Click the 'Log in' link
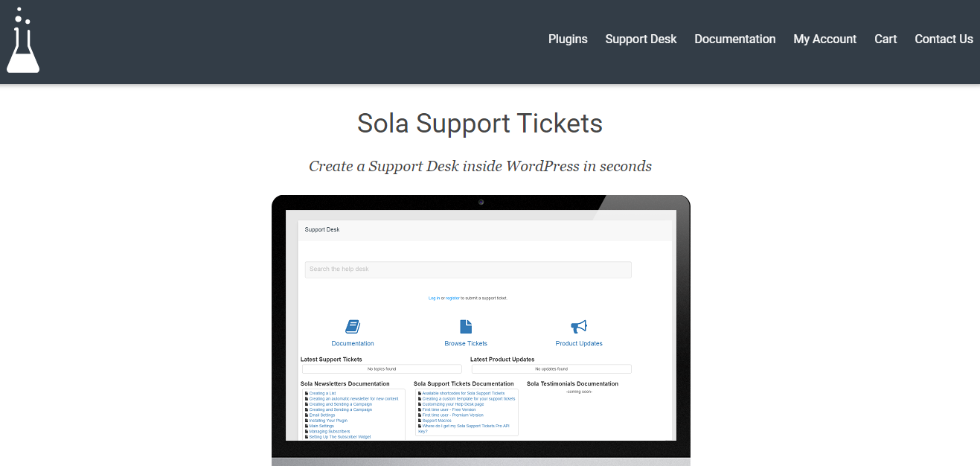The image size is (980, 466). (434, 298)
